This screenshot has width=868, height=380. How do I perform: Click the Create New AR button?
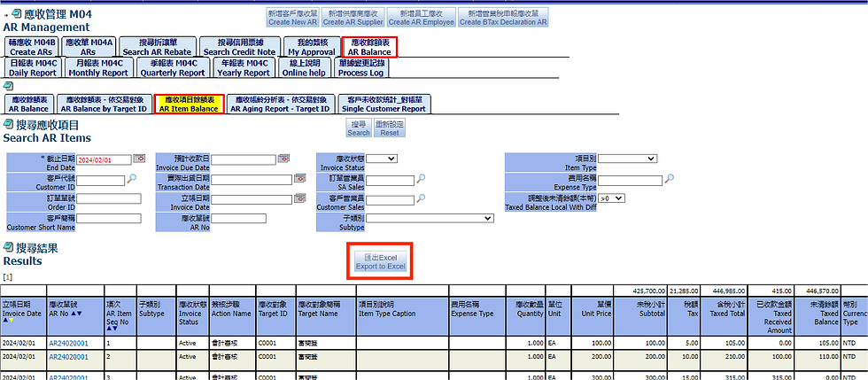(292, 18)
